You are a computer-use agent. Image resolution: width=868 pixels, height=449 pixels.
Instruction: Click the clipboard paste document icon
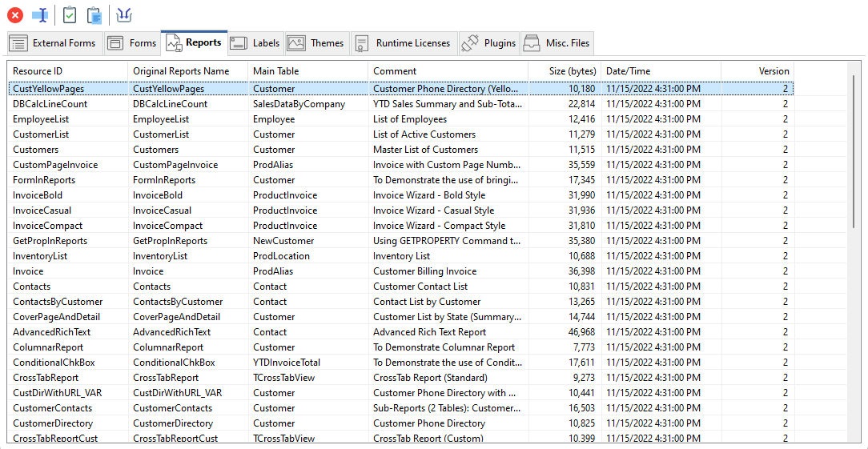coord(94,15)
